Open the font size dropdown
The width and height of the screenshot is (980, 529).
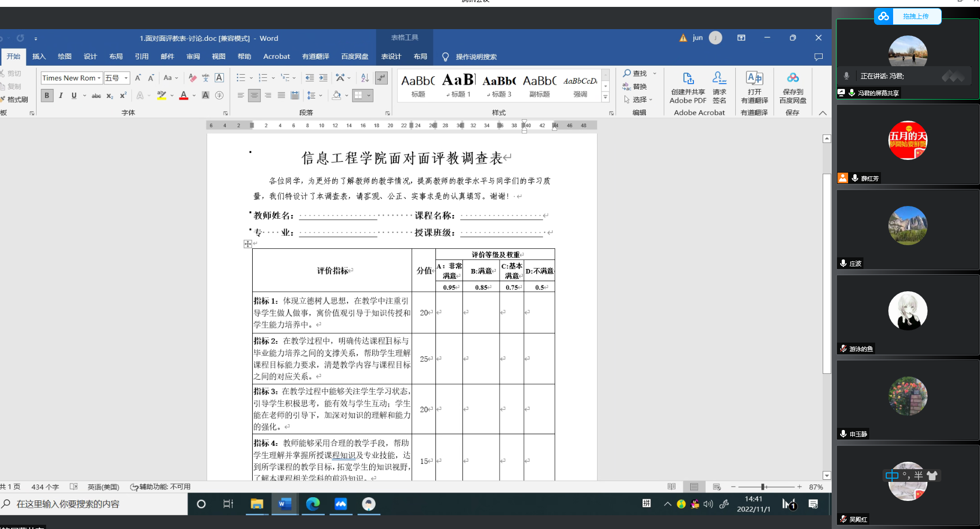[126, 78]
